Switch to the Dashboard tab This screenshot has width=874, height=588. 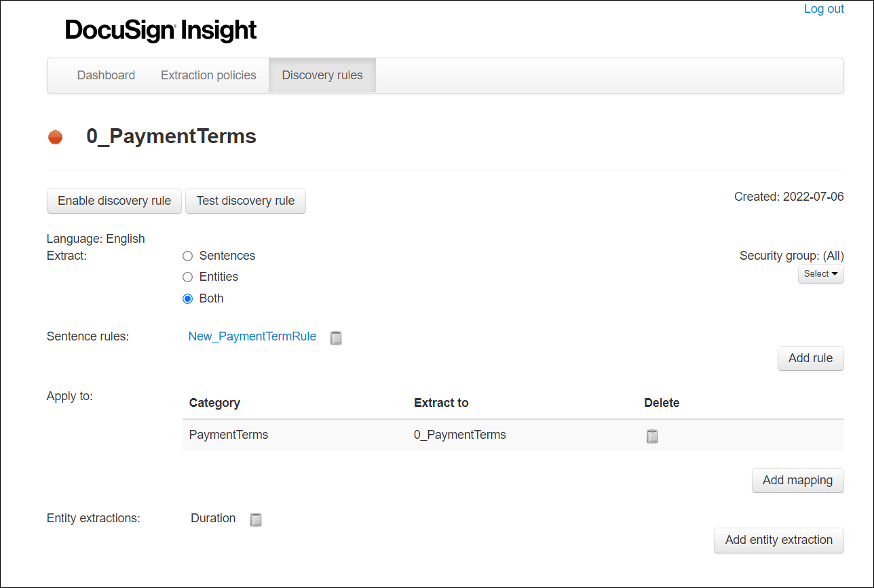pos(106,75)
